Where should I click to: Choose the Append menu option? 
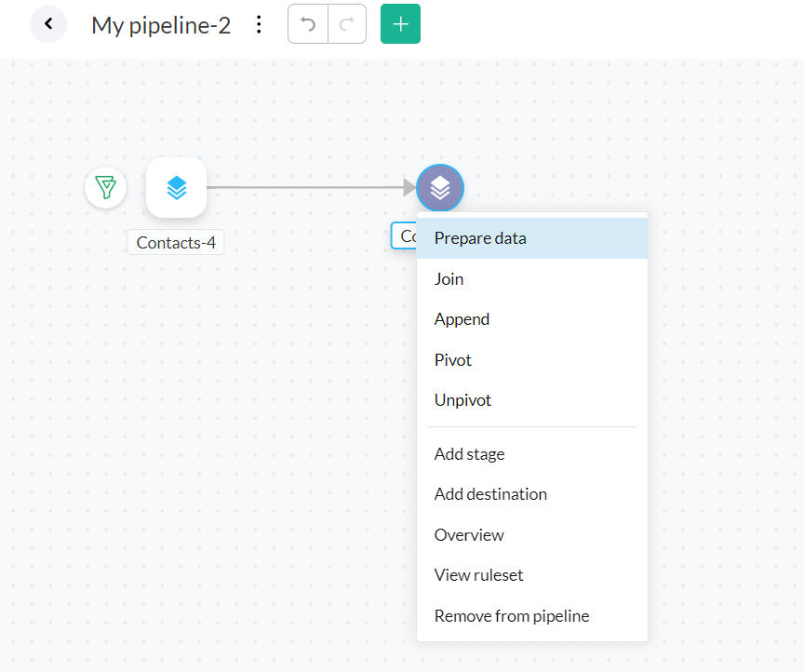[462, 319]
